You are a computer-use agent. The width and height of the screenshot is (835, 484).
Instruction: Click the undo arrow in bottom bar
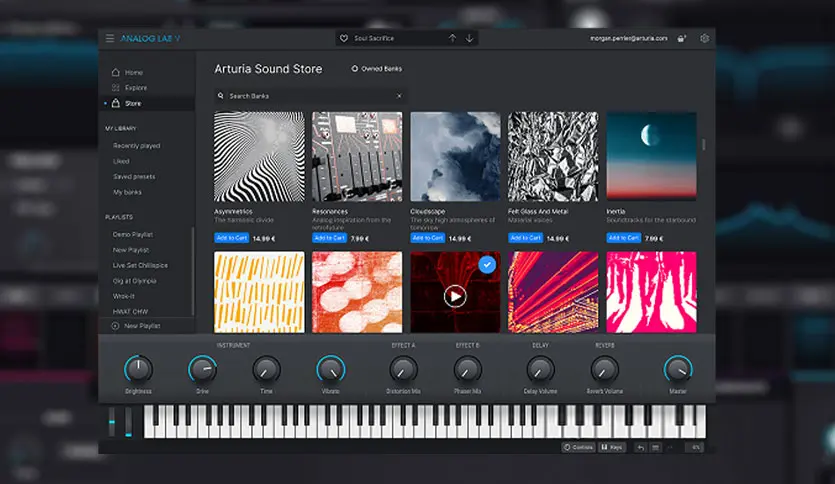click(641, 447)
